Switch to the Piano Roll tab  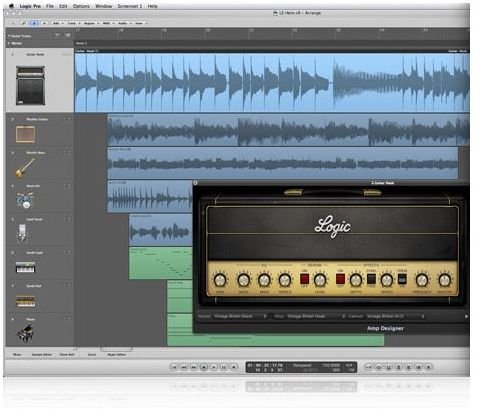(67, 355)
